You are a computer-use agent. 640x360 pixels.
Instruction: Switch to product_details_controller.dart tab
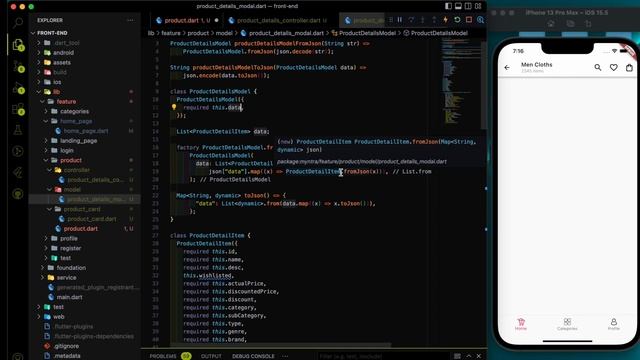(x=278, y=20)
